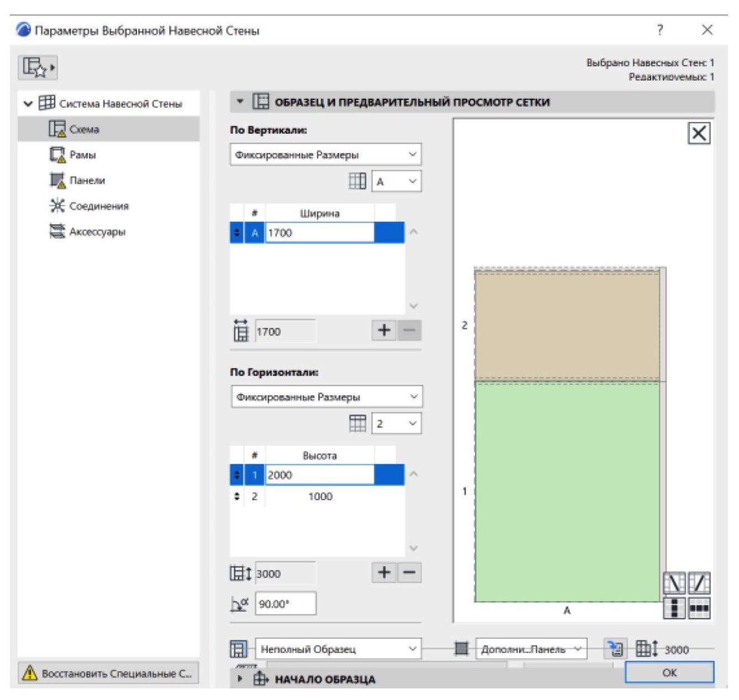Toggle the blue icon beside Дополни. Панель dropdown
739x700 pixels.
click(615, 649)
